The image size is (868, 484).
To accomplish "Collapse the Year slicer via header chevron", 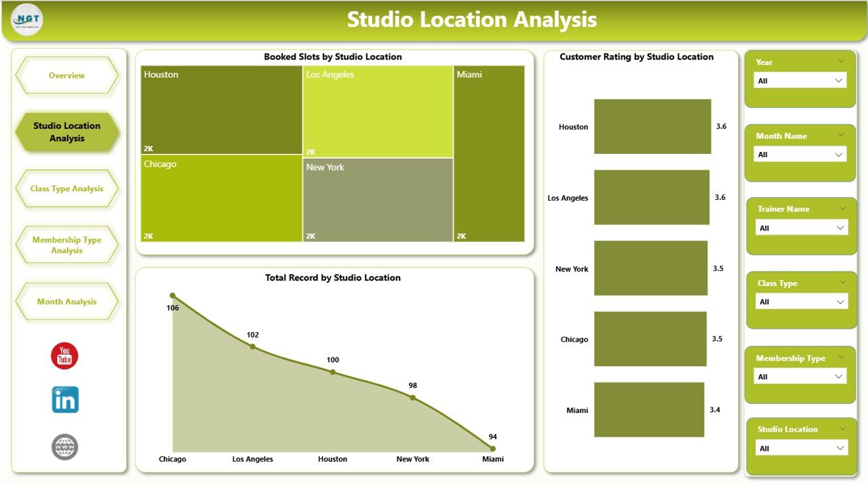I will pos(842,60).
